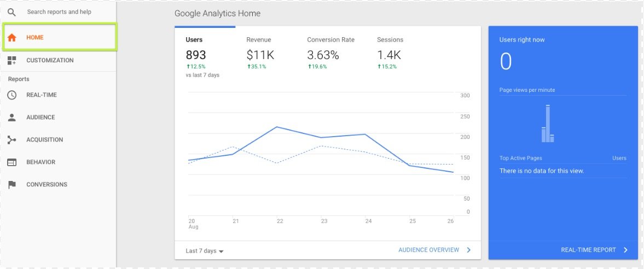
Task: Click the Audience person icon
Action: point(11,118)
